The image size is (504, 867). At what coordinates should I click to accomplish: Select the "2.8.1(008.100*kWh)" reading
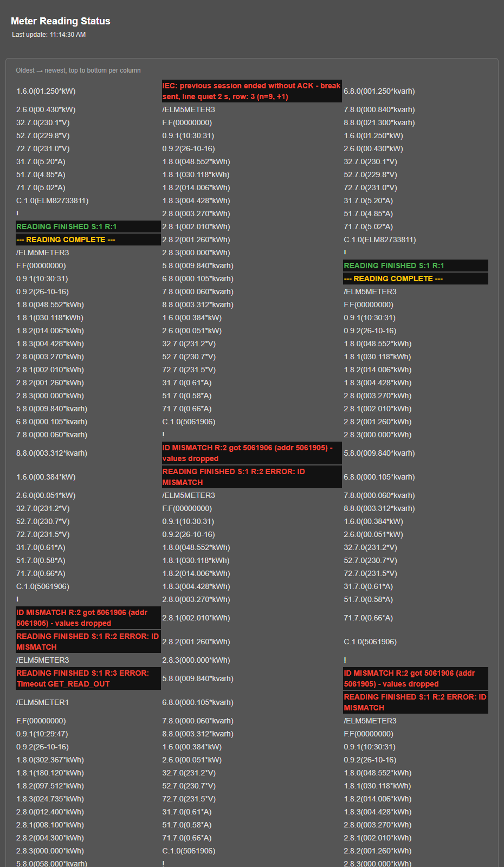(50, 825)
